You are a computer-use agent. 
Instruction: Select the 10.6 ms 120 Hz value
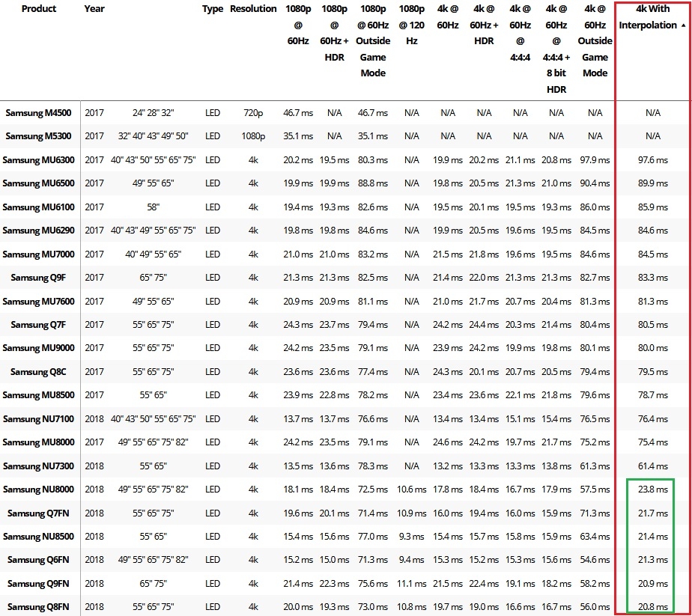[411, 490]
